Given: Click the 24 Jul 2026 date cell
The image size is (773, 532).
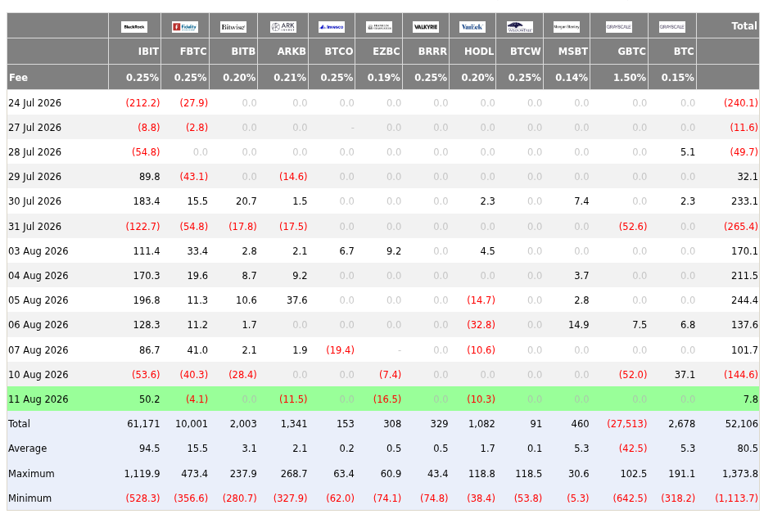Looking at the screenshot, I should [x=34, y=103].
